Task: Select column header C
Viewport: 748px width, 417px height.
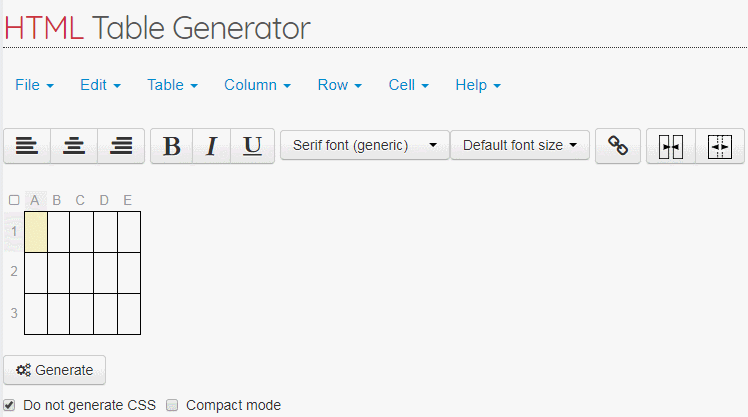Action: [80, 200]
